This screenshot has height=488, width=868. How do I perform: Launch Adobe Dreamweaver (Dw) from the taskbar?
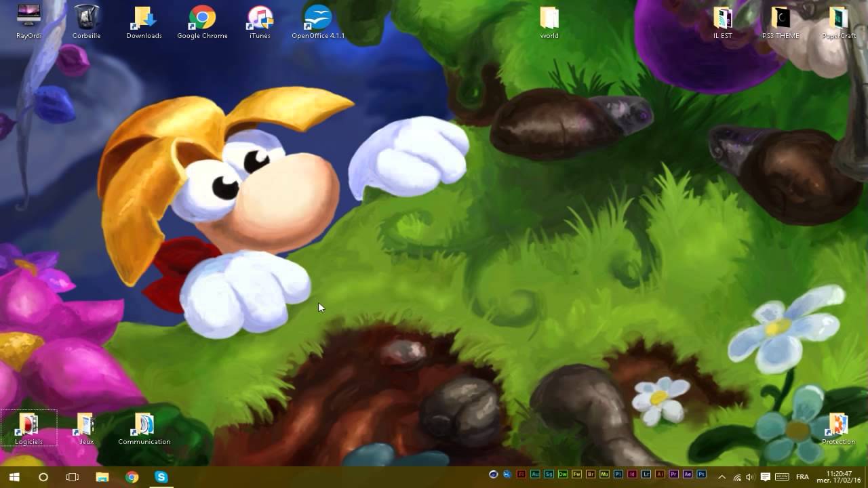pyautogui.click(x=563, y=474)
